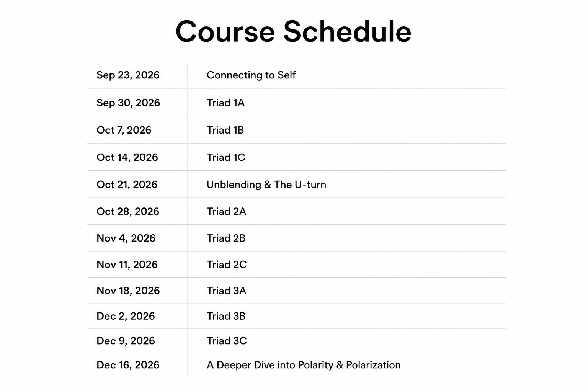Select the Nov 18, 2026 date
Screen dimensions: 588x392
pyautogui.click(x=128, y=291)
